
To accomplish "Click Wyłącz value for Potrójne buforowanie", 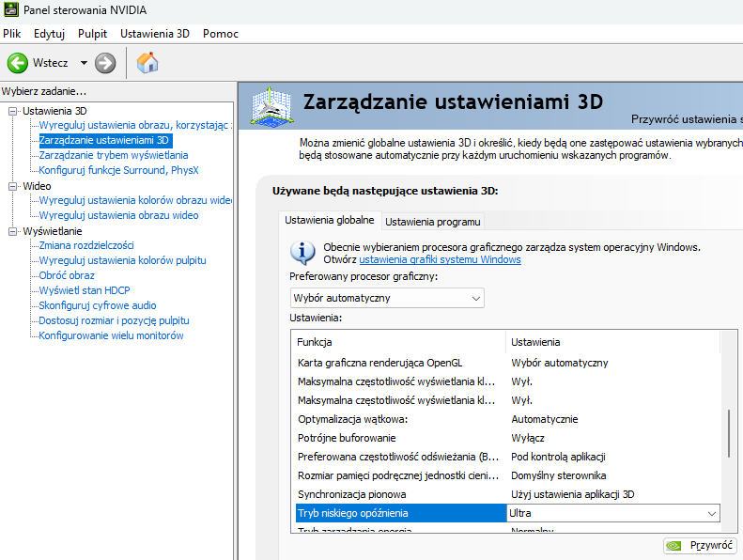I will click(527, 438).
